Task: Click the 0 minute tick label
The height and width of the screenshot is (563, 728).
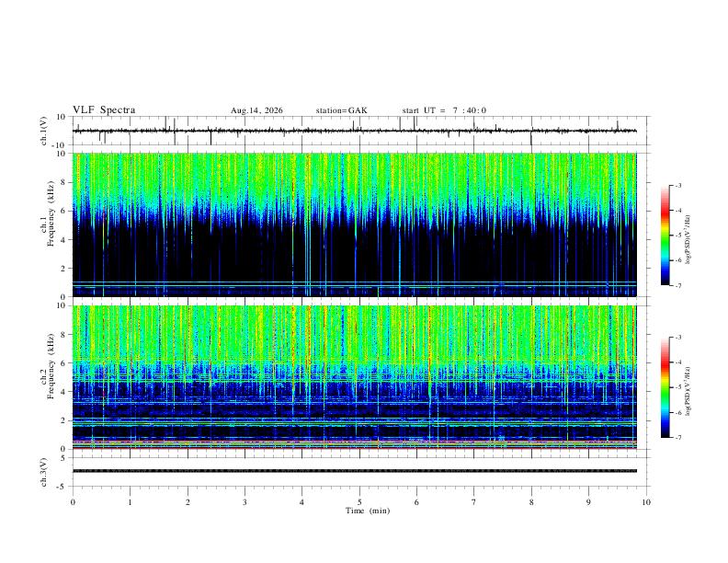Action: coord(73,502)
